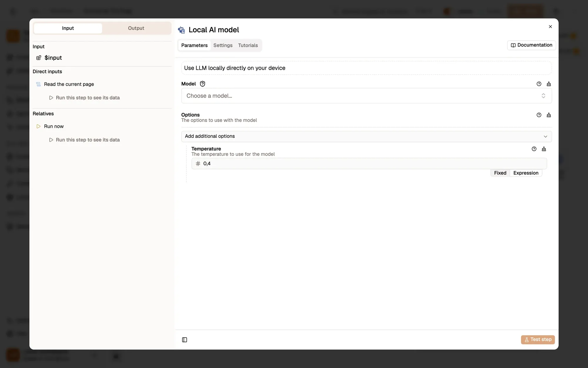Switch to the Input tab

(x=68, y=28)
